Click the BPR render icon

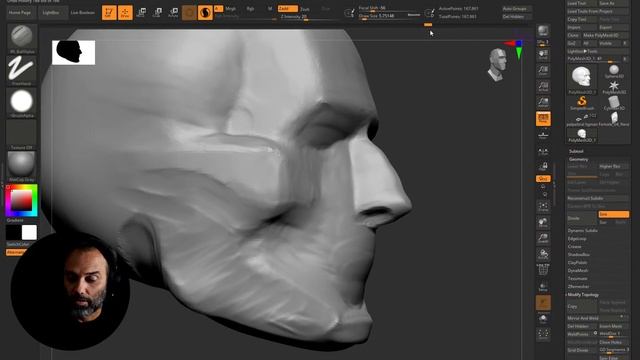point(543,31)
